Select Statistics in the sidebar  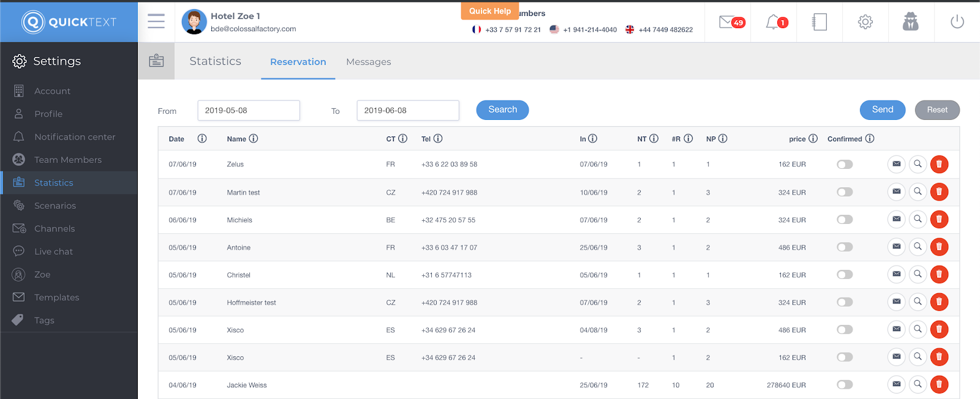point(69,183)
